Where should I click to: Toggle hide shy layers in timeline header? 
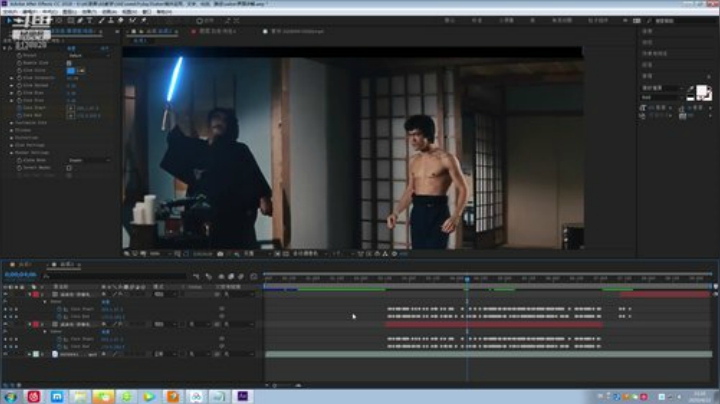pyautogui.click(x=221, y=276)
